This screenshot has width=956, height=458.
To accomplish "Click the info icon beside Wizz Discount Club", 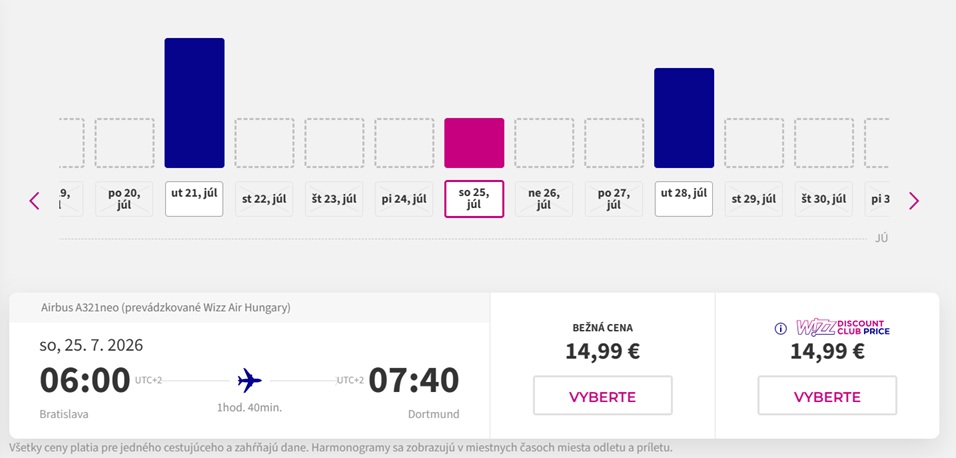I will coord(780,329).
